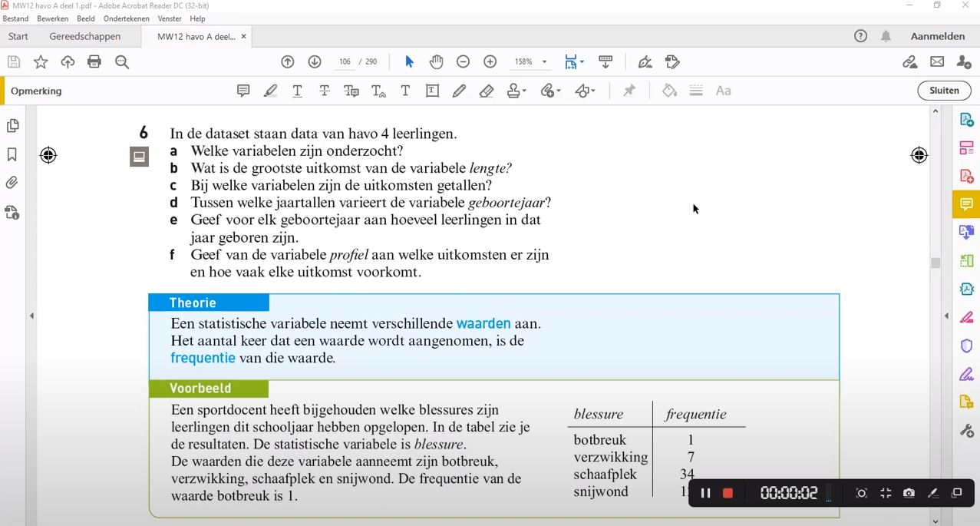Select the text box tool
This screenshot has height=526, width=980.
pos(432,91)
